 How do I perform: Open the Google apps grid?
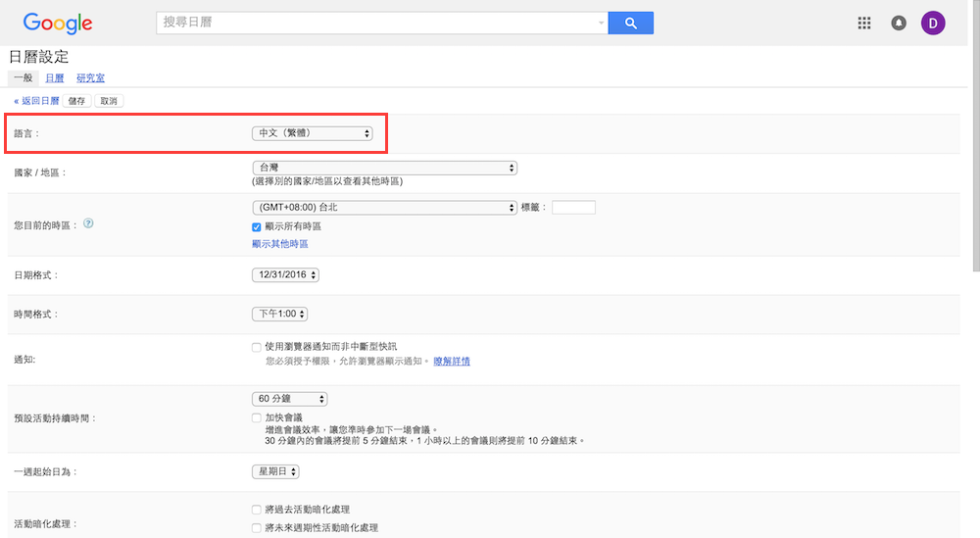[864, 24]
